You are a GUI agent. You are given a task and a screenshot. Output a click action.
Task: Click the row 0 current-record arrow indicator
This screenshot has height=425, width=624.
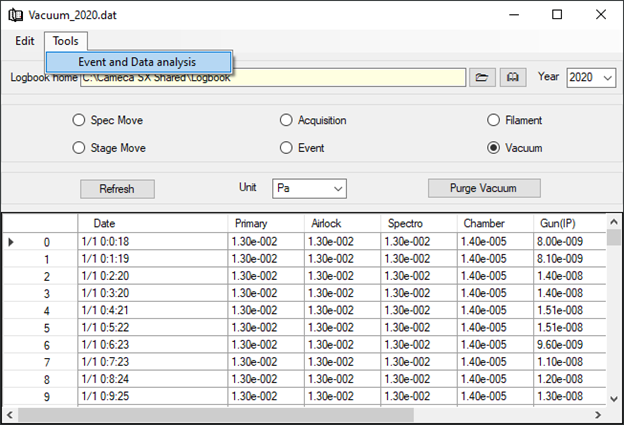coord(11,242)
